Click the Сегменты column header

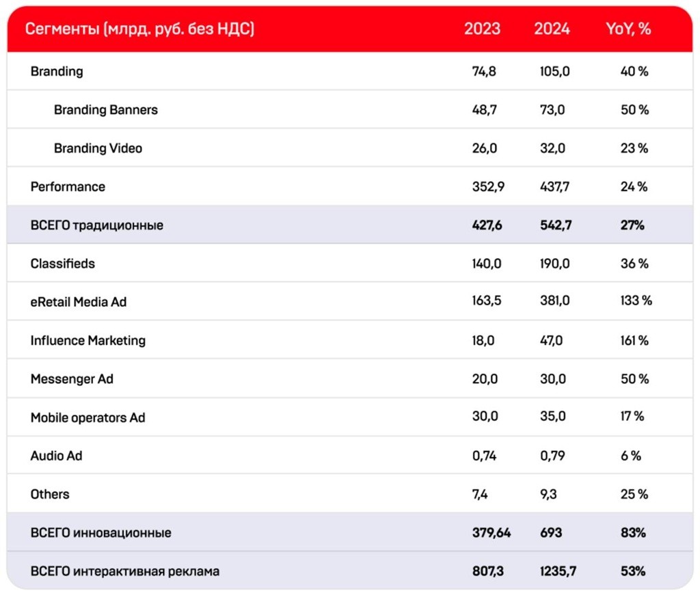tap(139, 29)
